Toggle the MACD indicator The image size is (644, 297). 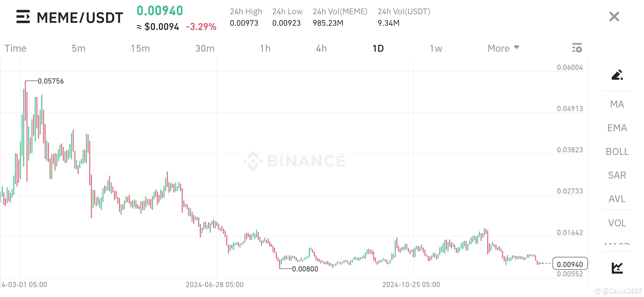pos(617,245)
